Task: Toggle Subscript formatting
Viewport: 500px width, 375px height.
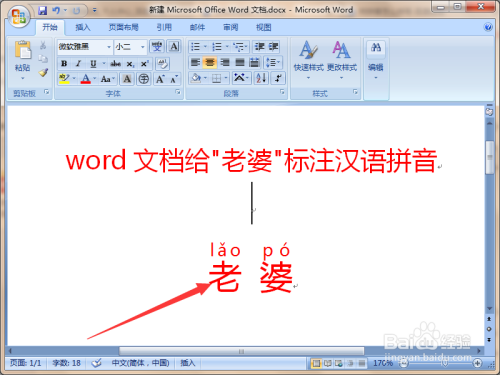Action: 130,63
